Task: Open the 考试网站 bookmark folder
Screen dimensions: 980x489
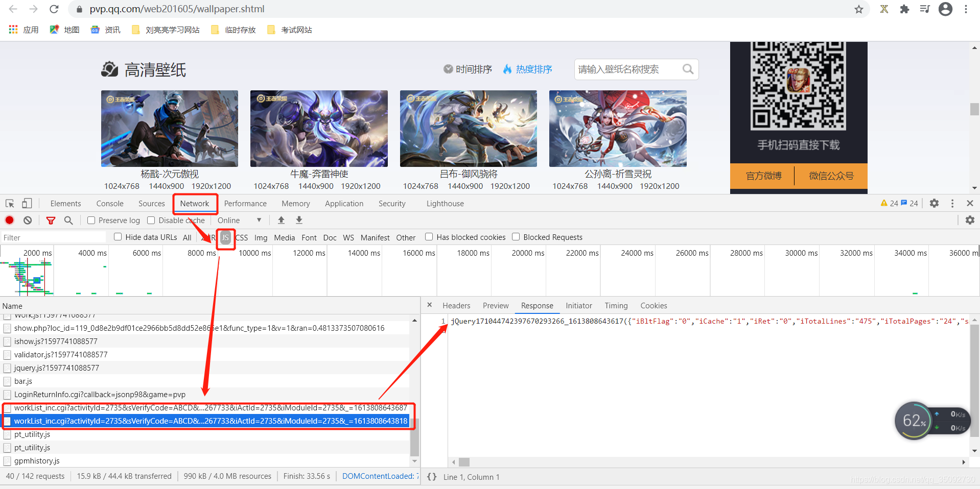Action: [290, 30]
